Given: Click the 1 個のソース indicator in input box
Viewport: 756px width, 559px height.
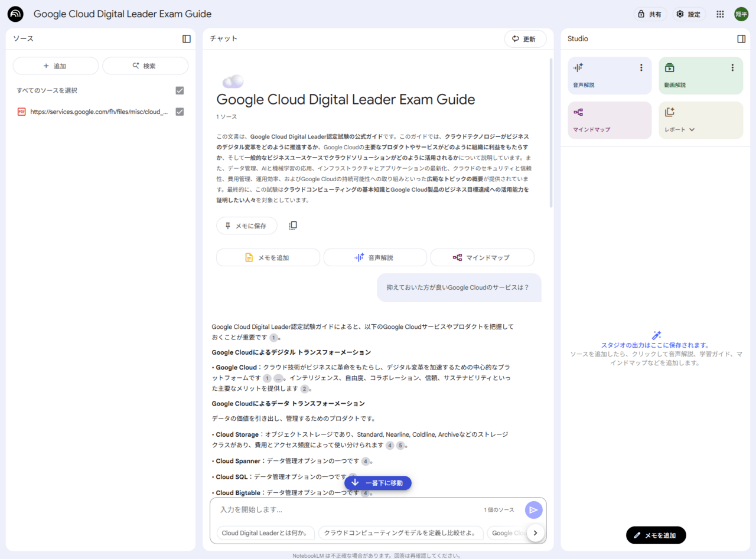Looking at the screenshot, I should click(499, 510).
